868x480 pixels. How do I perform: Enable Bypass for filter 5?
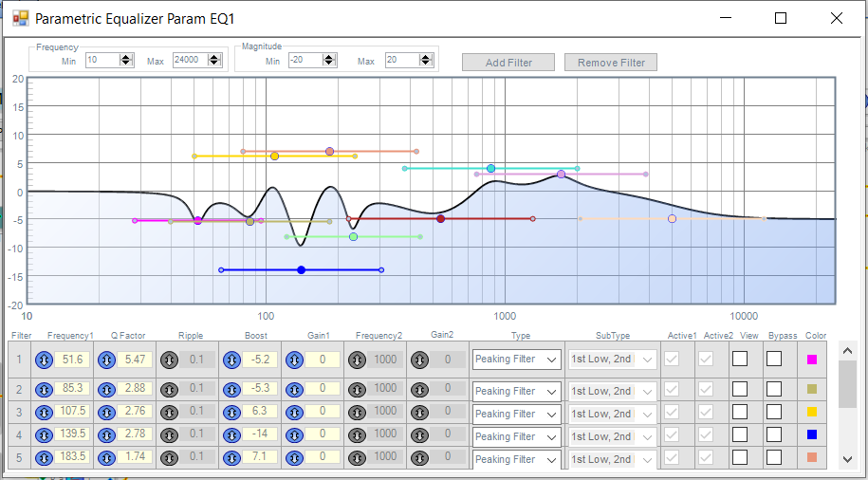pos(774,457)
